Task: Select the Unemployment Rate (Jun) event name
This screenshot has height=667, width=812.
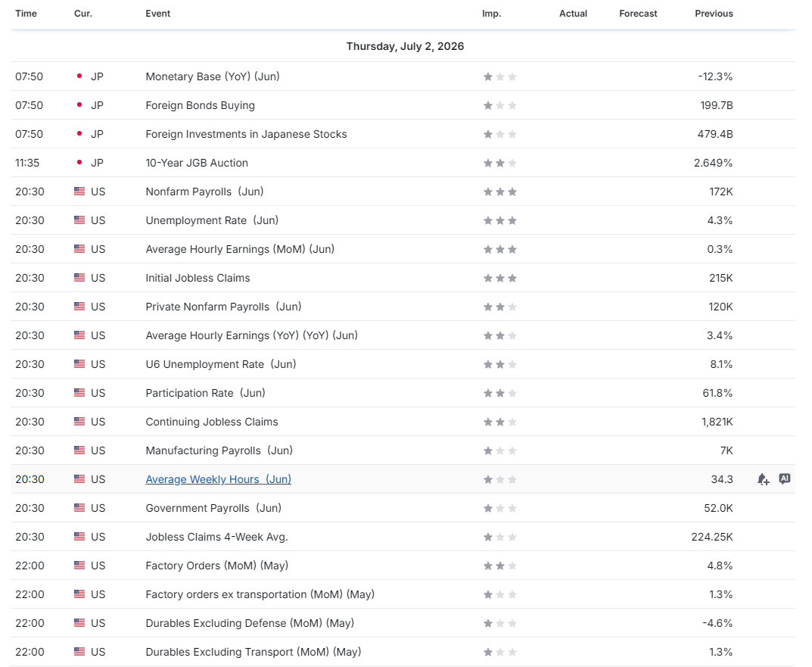Action: click(212, 220)
